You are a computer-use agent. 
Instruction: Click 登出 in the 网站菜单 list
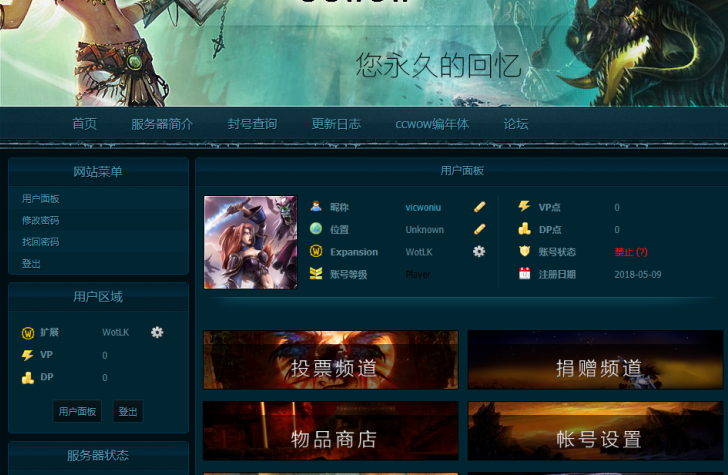point(31,264)
